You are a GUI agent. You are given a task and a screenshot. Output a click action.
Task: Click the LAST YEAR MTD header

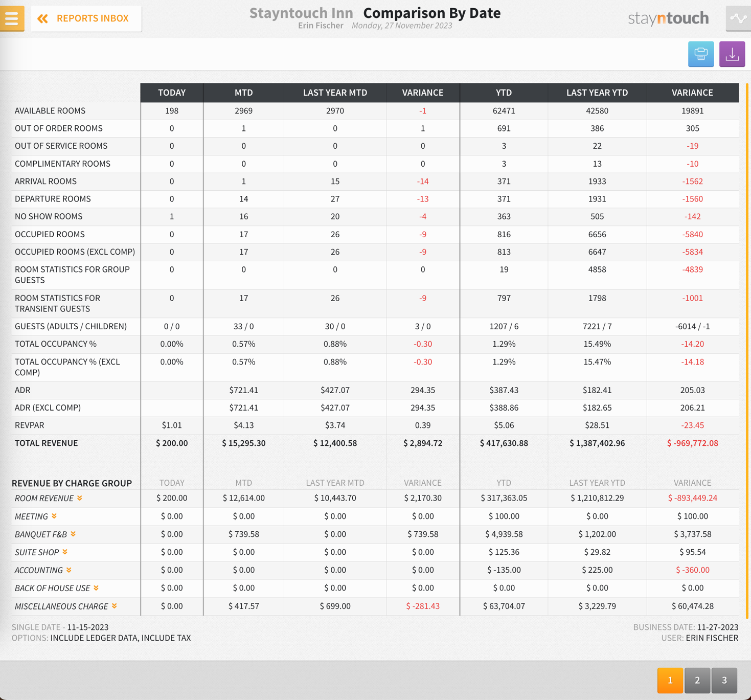click(x=335, y=93)
